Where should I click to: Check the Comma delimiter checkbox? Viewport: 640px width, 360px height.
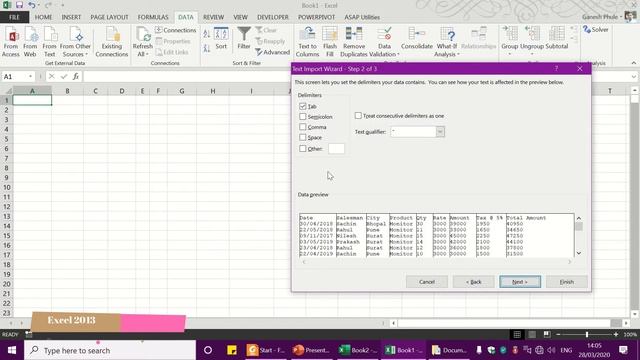pyautogui.click(x=302, y=127)
